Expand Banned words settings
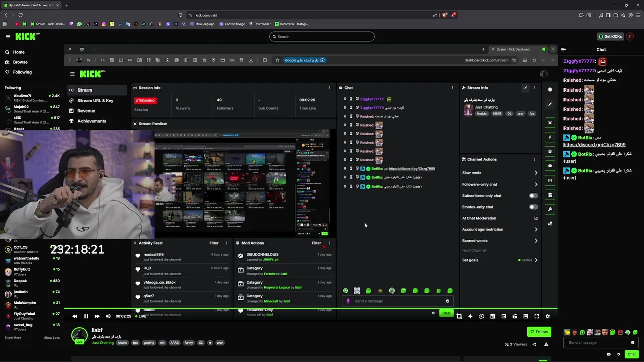Viewport: 644px width, 362px height. point(536,241)
